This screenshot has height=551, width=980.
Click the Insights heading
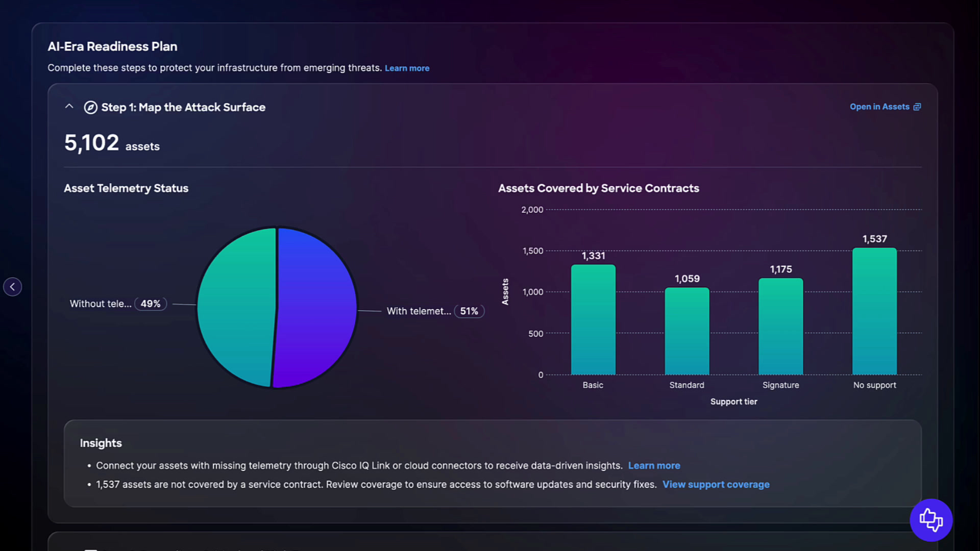click(x=101, y=443)
